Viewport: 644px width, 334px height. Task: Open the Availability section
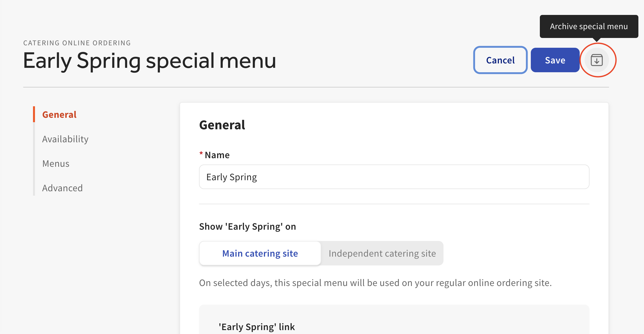(65, 139)
